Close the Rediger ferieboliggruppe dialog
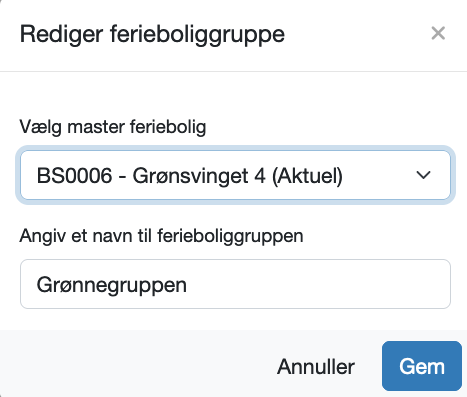The image size is (467, 397). (438, 33)
